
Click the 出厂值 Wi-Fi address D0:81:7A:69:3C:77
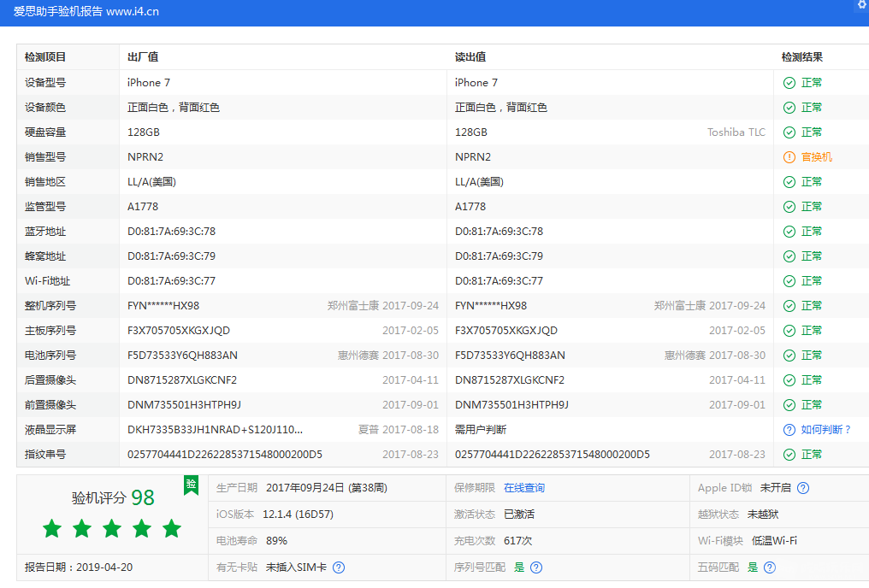tap(171, 281)
